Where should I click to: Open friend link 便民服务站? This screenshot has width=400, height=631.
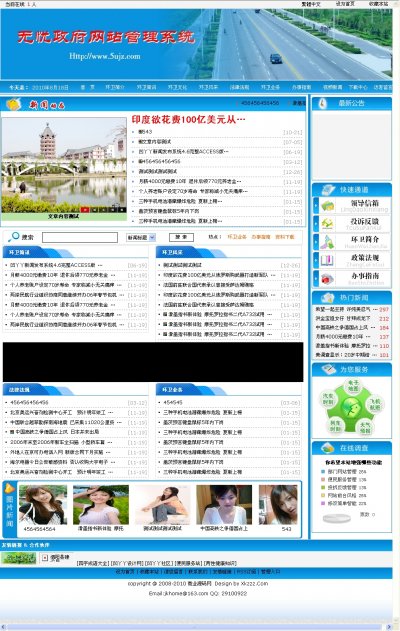coord(189,563)
